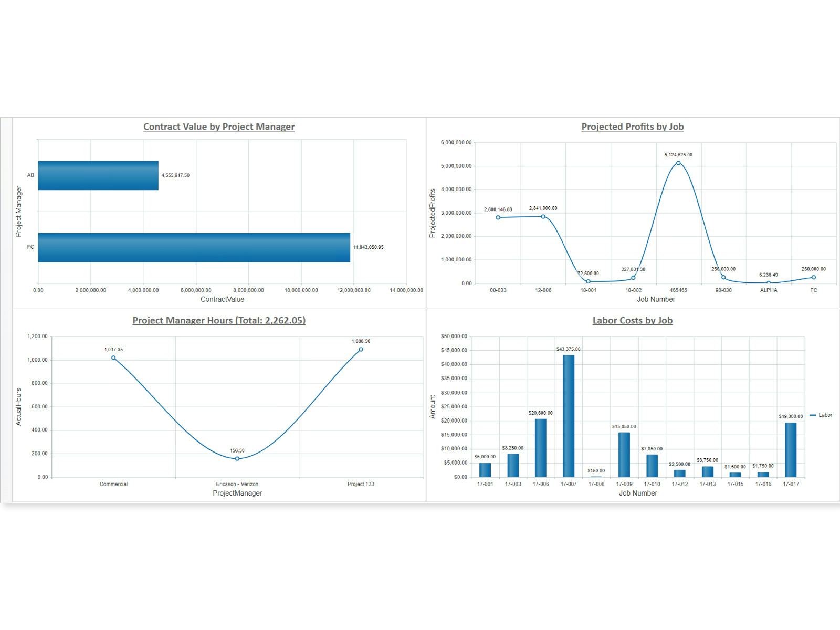Viewport: 840px width, 630px height.
Task: Select the 17-016 labor cost bar
Action: click(x=763, y=475)
